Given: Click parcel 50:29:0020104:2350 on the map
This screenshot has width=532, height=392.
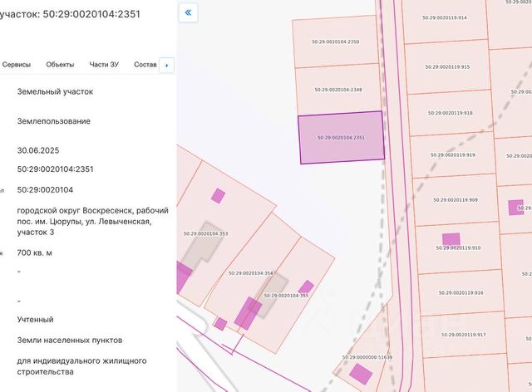Looking at the screenshot, I should [x=335, y=42].
